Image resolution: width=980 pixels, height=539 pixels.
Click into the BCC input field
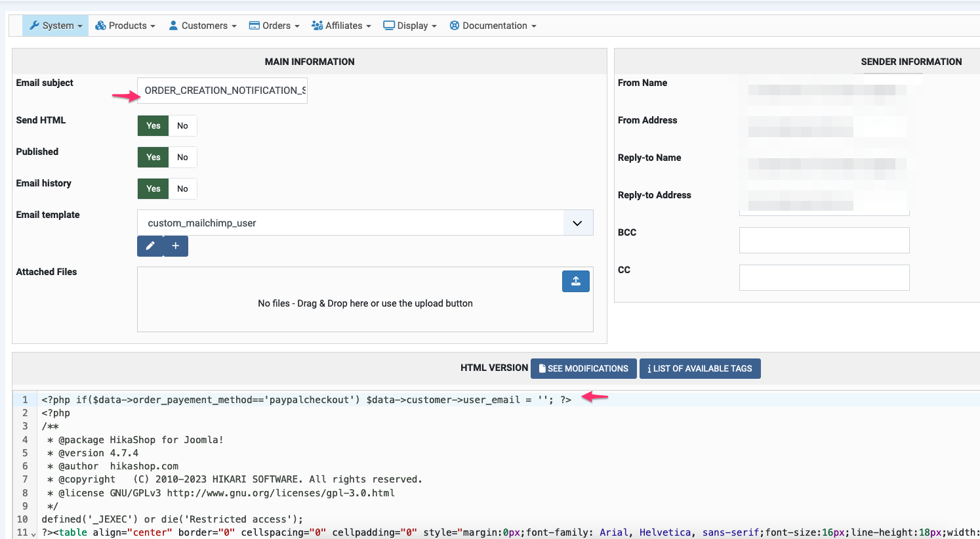pos(824,240)
